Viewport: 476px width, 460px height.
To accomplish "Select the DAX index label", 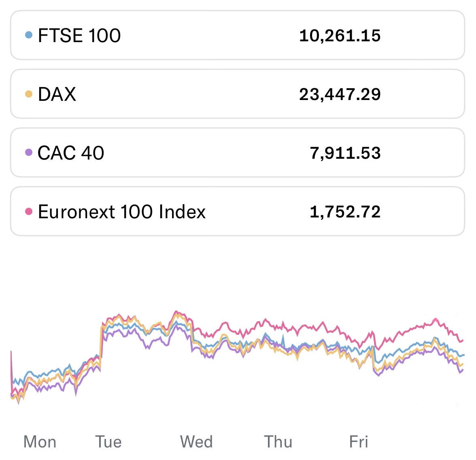I will pos(57,94).
